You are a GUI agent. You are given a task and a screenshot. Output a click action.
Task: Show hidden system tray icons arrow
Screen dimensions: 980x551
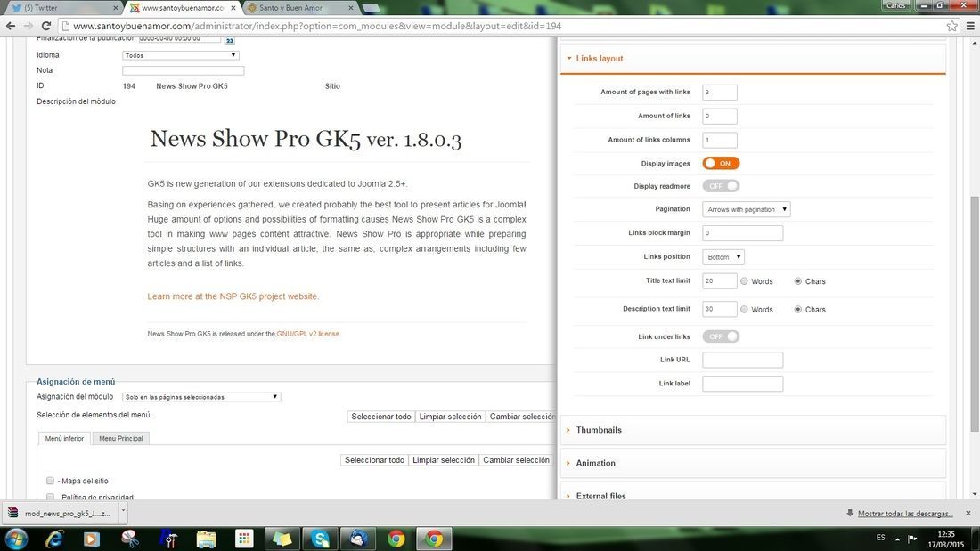click(897, 539)
